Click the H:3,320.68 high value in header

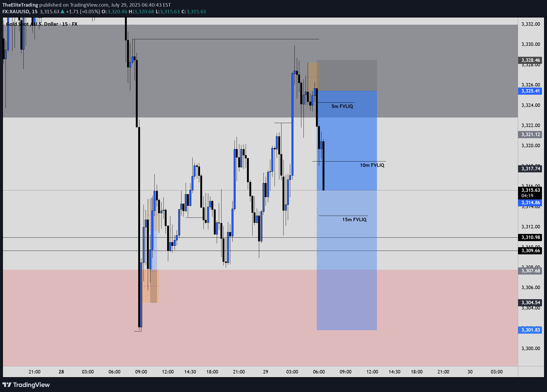tap(141, 12)
